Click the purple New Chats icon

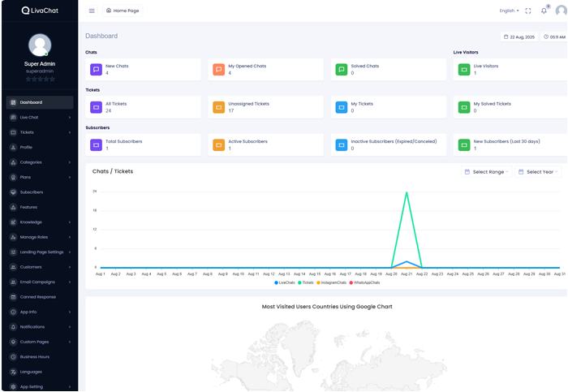click(x=96, y=70)
